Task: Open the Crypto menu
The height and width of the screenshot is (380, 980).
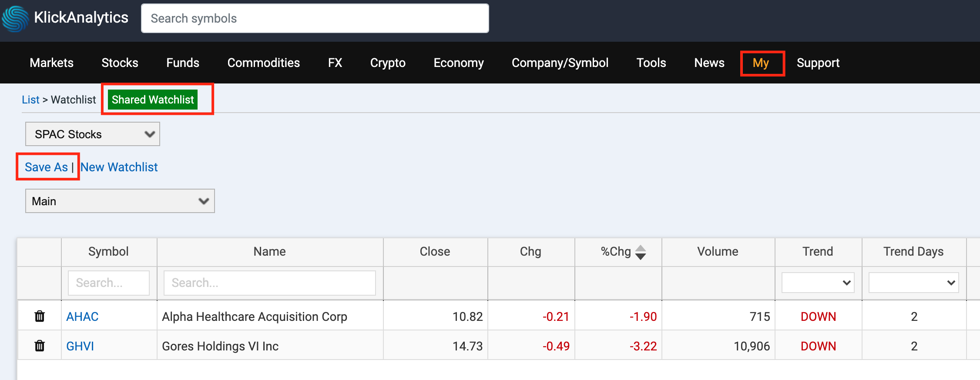Action: tap(388, 63)
